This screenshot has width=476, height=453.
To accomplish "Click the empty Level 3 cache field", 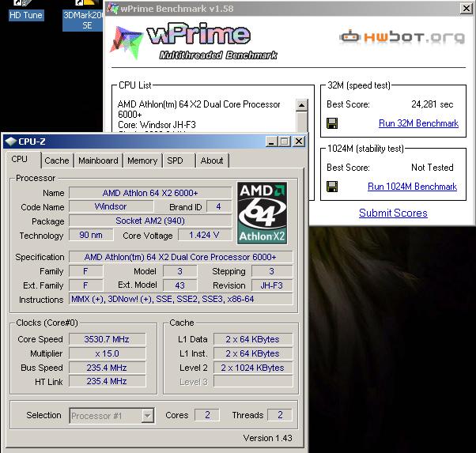I will pos(253,381).
